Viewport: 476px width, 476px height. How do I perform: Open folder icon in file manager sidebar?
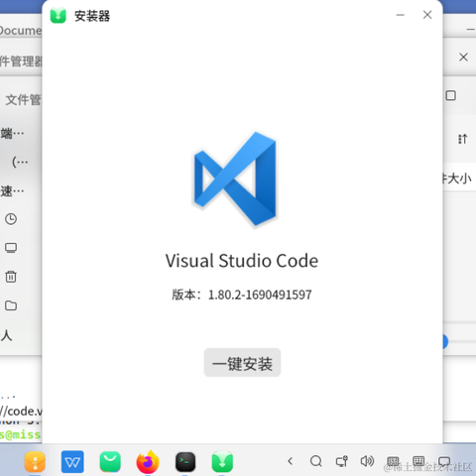(11, 305)
